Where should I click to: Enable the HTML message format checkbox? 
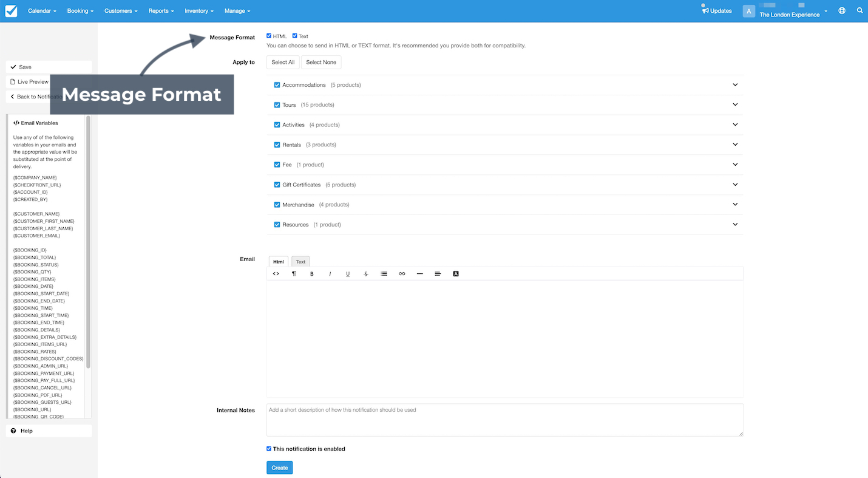click(269, 36)
